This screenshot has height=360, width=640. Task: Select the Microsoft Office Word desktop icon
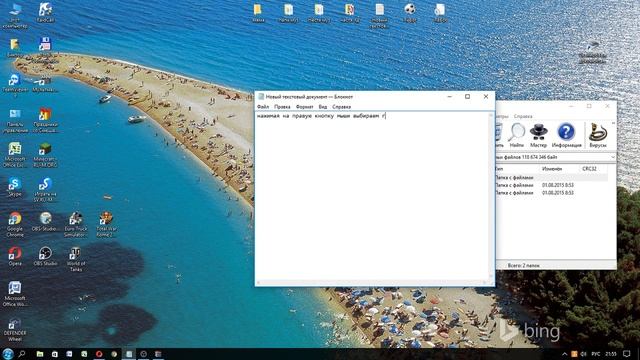point(15,293)
